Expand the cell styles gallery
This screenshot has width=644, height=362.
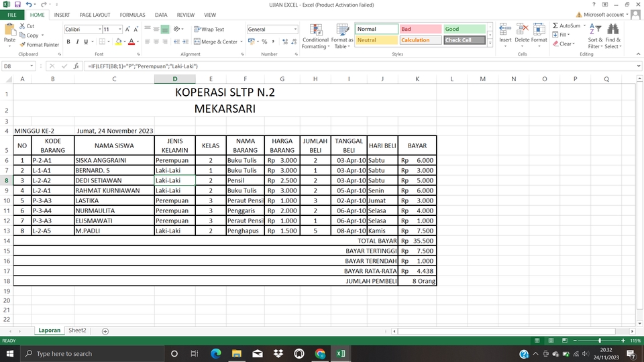(490, 43)
